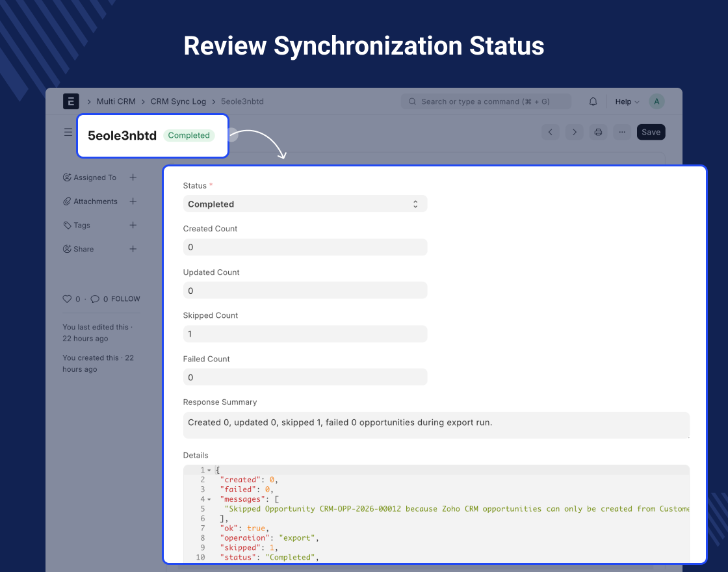Click the Completed status badge in title
This screenshot has width=728, height=572.
(188, 136)
